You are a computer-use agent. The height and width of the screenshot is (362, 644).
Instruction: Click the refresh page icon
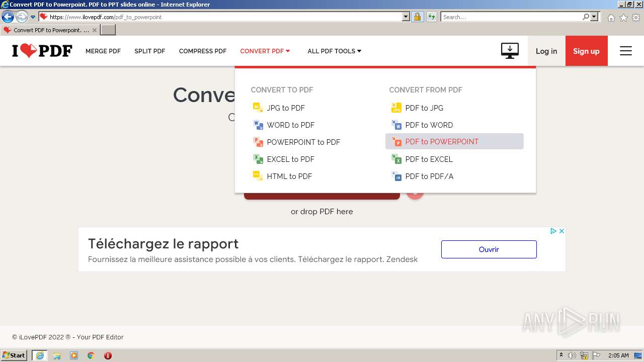pyautogui.click(x=431, y=17)
